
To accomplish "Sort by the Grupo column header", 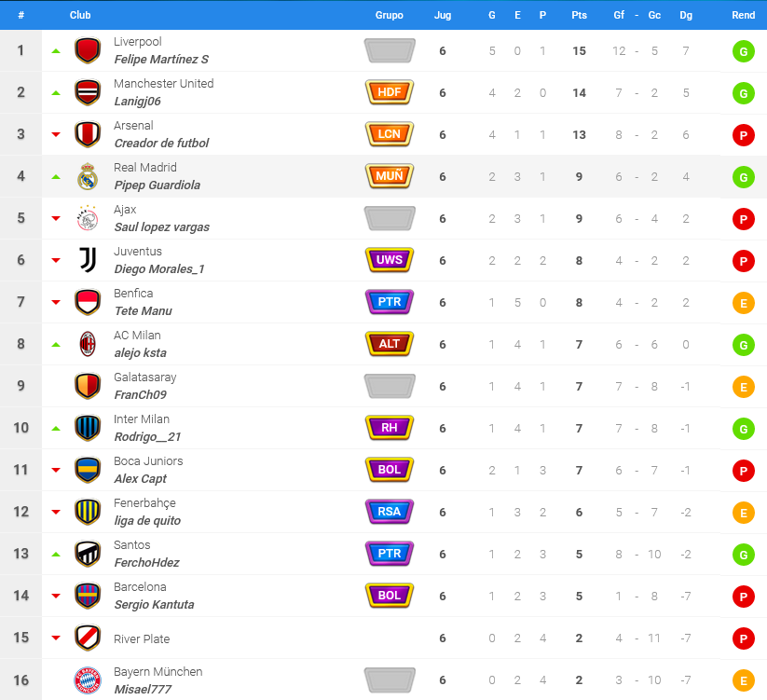I will 390,15.
